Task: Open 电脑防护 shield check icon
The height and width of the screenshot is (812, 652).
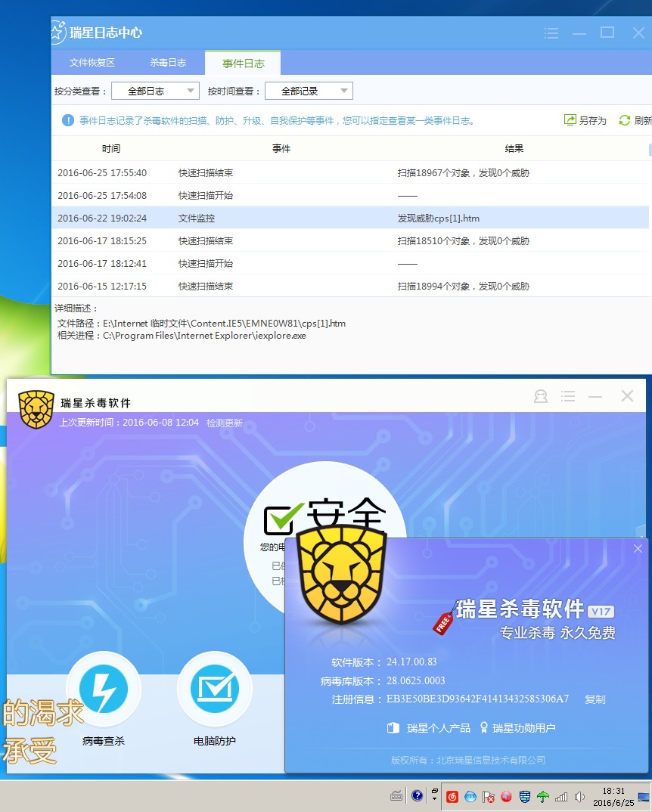Action: tap(215, 689)
